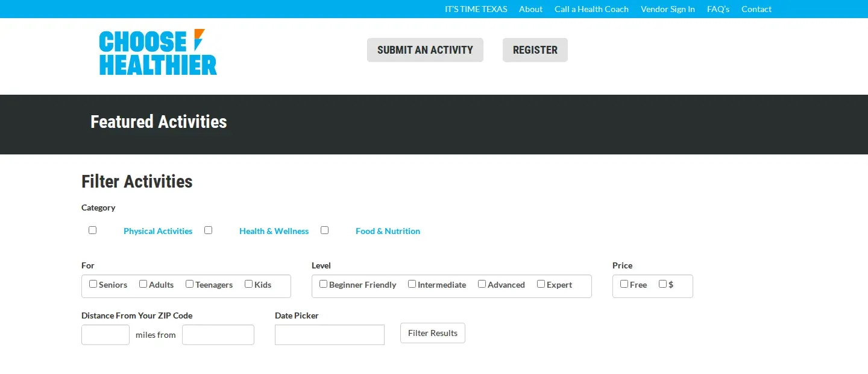Select the Advanced level checkbox
The image size is (868, 374).
click(x=482, y=284)
